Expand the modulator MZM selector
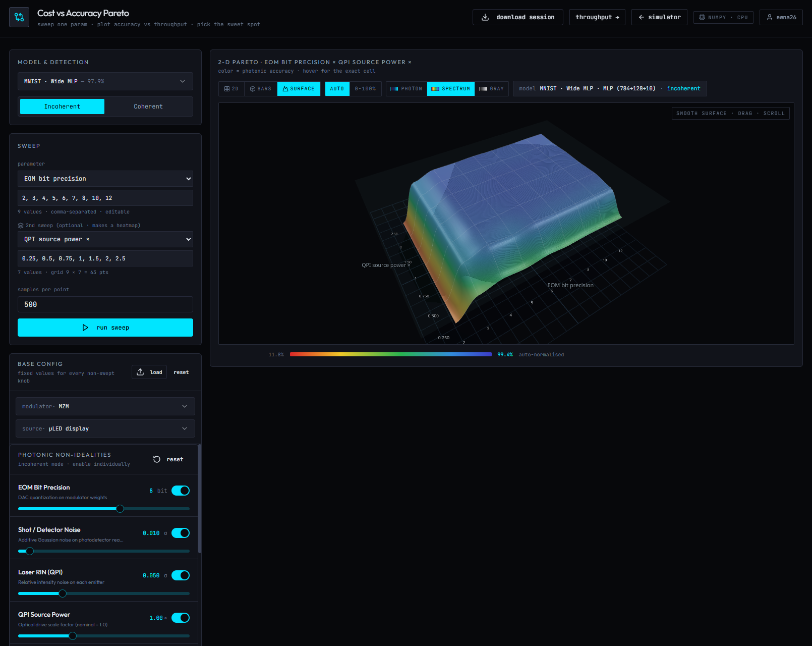Image resolution: width=812 pixels, height=646 pixels. (105, 406)
